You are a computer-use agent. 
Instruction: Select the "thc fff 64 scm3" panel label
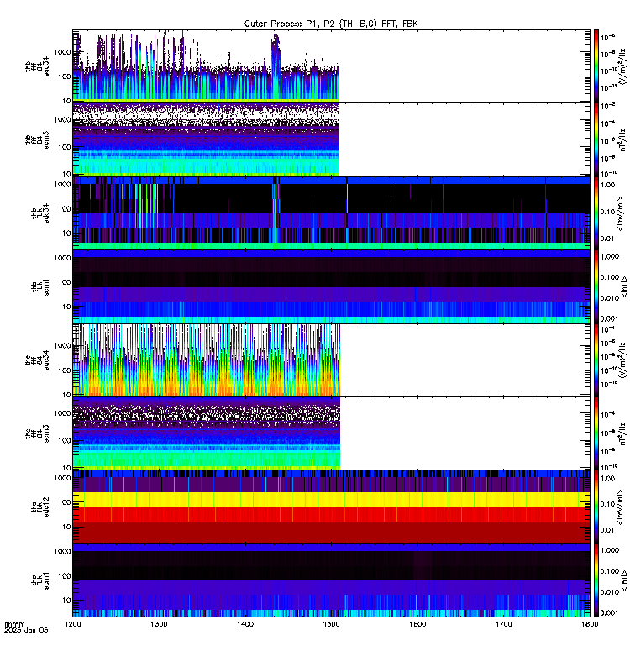pos(37,433)
